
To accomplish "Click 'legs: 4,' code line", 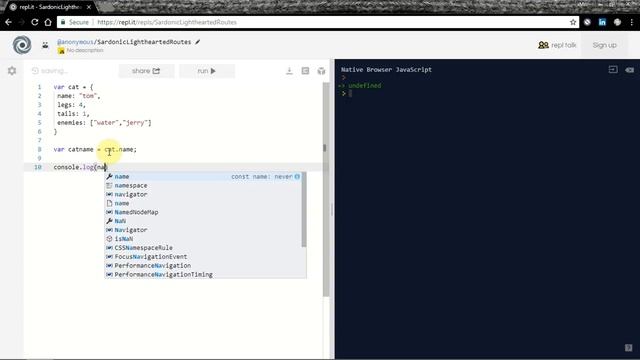I will pyautogui.click(x=71, y=105).
